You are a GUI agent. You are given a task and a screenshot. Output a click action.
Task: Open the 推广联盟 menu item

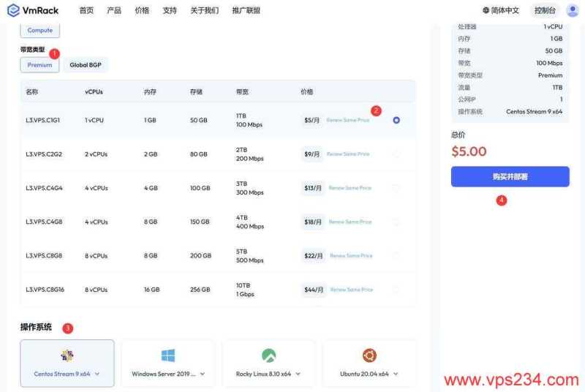246,10
